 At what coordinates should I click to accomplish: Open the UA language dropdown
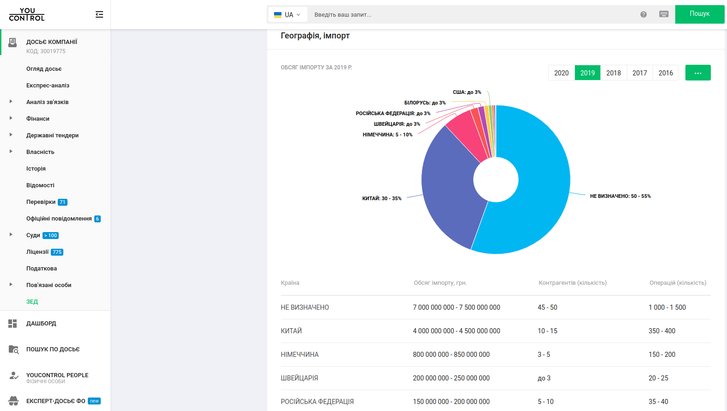tap(287, 15)
